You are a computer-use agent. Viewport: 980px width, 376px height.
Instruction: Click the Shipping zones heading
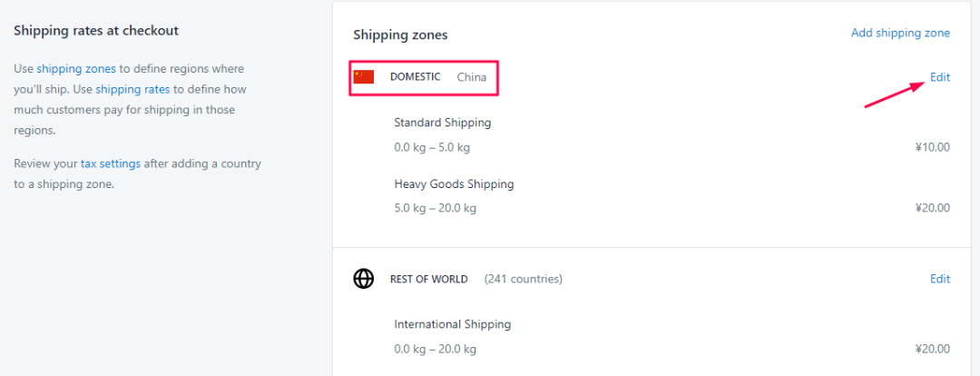(400, 35)
